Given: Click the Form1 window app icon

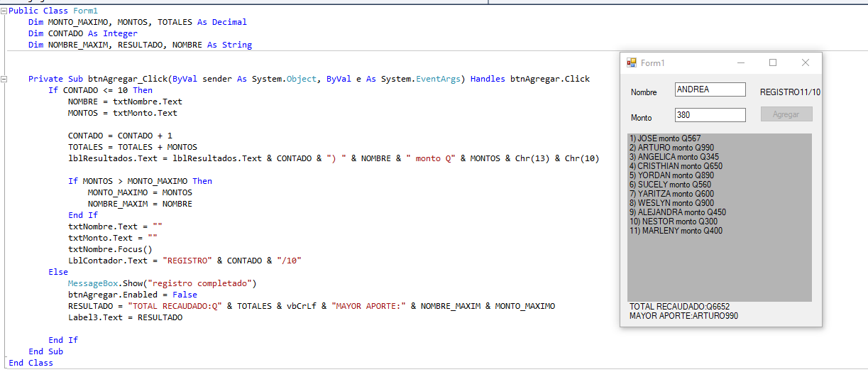Looking at the screenshot, I should [x=632, y=62].
